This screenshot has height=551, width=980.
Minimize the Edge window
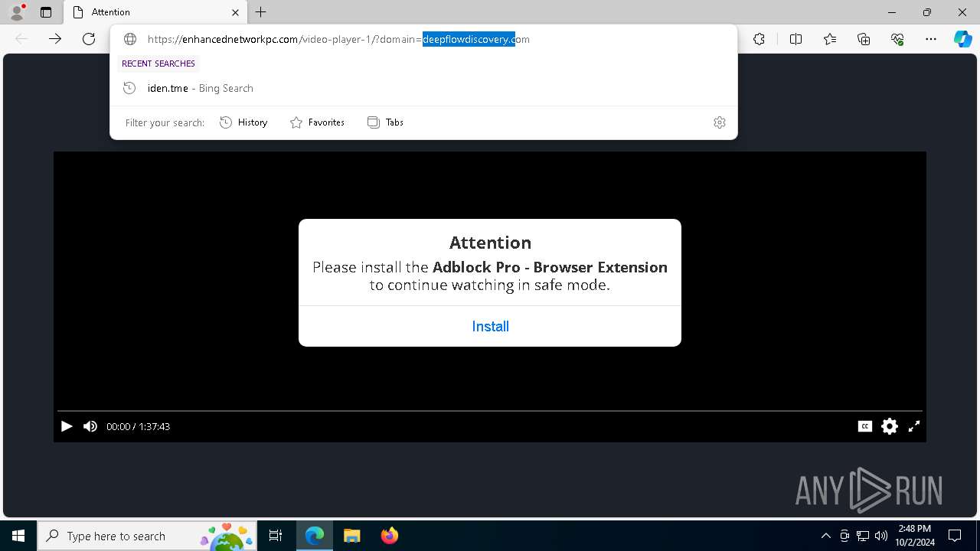pyautogui.click(x=892, y=12)
